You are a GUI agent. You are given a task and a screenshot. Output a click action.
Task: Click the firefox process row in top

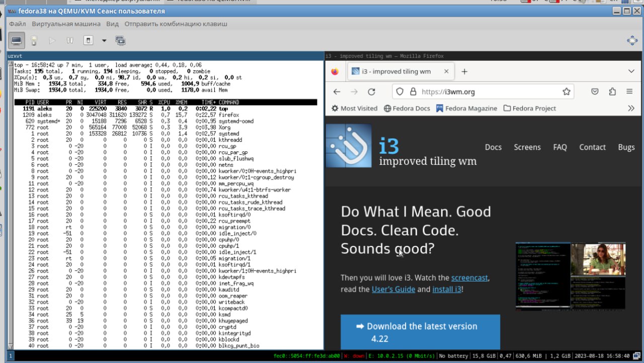166,115
